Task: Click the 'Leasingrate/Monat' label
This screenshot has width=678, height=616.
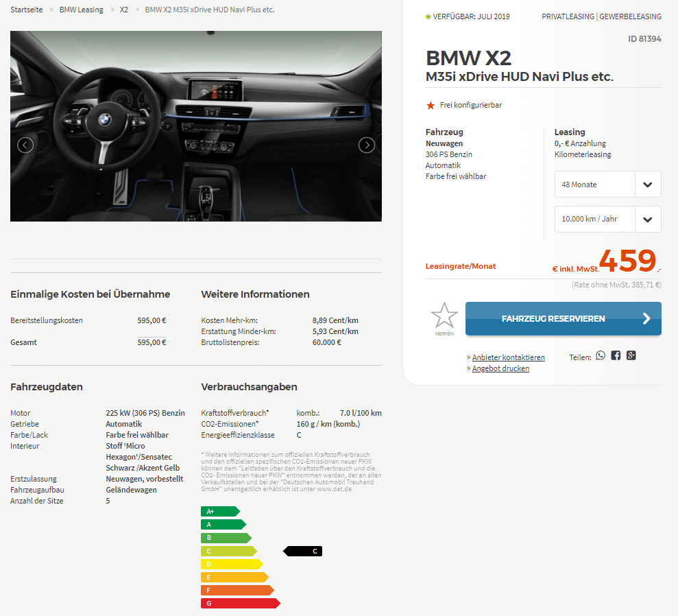Action: point(461,266)
